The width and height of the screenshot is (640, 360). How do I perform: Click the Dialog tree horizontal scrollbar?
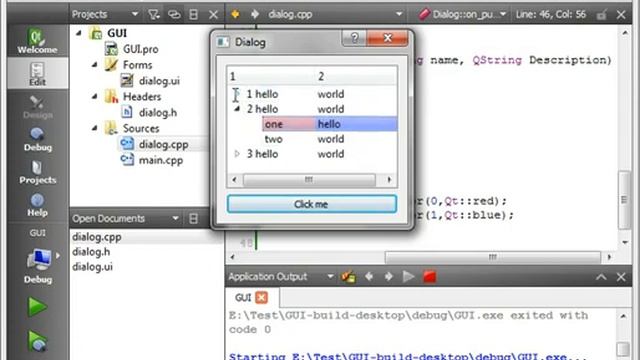point(309,180)
